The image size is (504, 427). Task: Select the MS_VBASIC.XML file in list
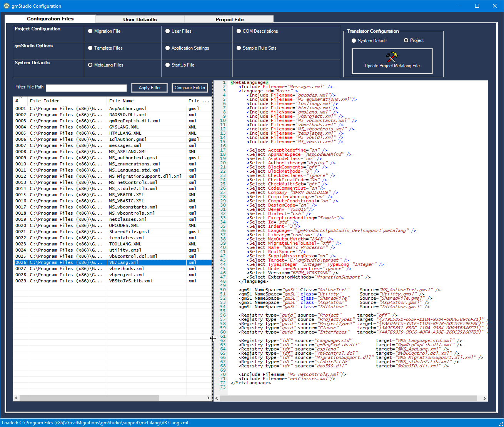[127, 201]
